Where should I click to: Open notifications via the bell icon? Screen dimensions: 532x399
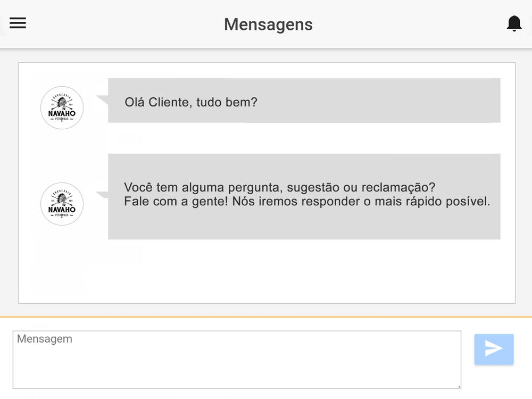click(x=514, y=24)
